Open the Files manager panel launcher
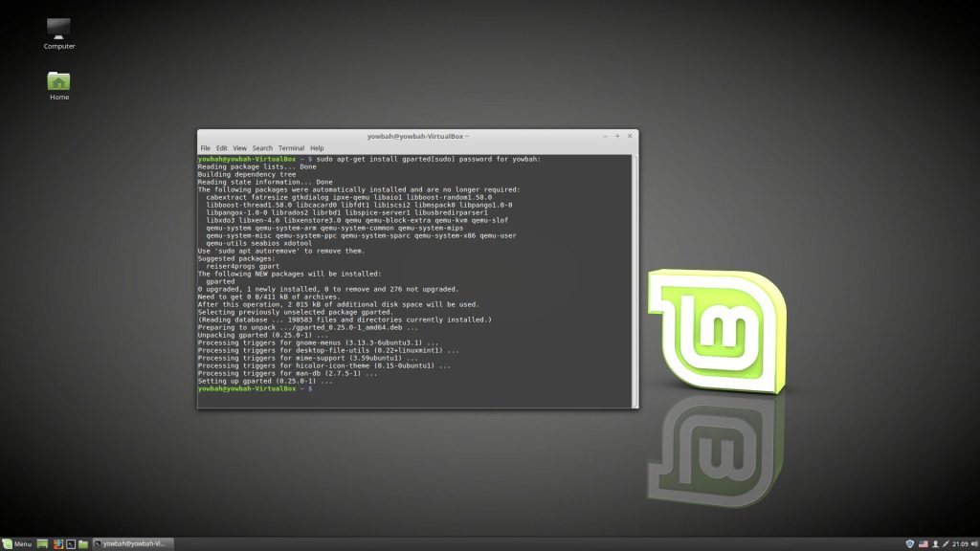The width and height of the screenshot is (980, 551). [83, 543]
